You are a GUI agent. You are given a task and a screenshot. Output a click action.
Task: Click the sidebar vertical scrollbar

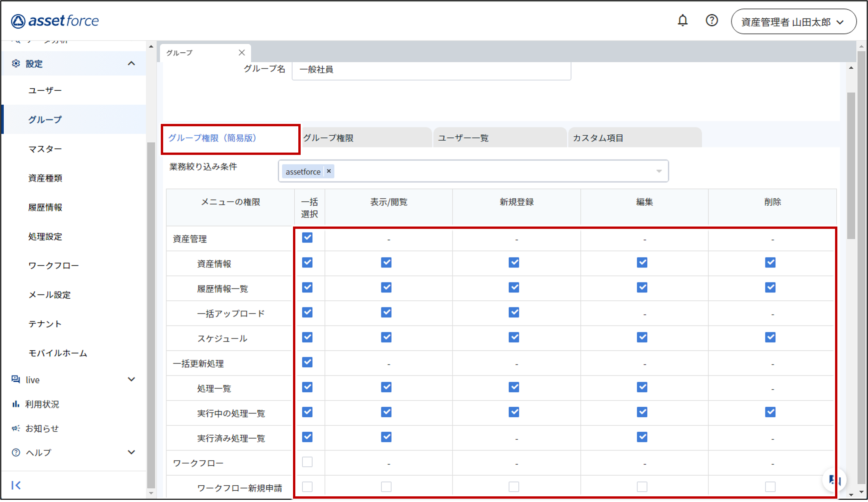tap(151, 315)
